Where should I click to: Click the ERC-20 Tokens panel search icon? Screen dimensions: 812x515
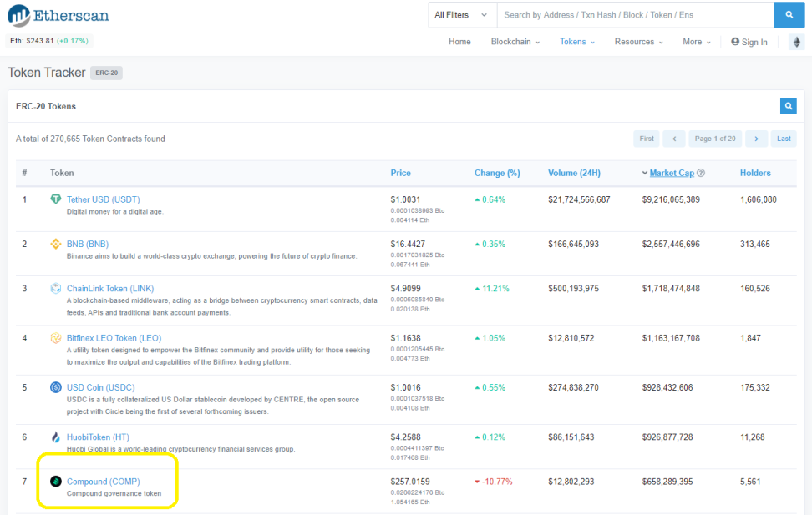click(x=788, y=106)
